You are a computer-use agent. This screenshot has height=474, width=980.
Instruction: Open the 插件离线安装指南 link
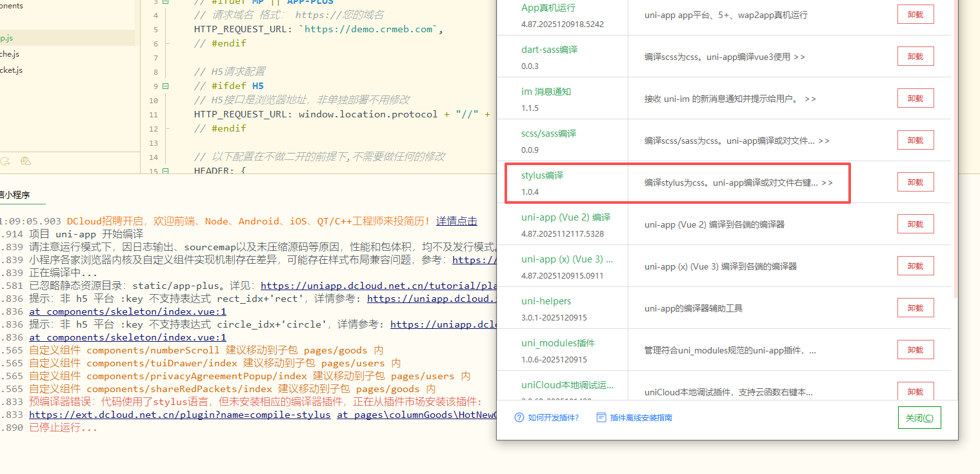(x=641, y=418)
